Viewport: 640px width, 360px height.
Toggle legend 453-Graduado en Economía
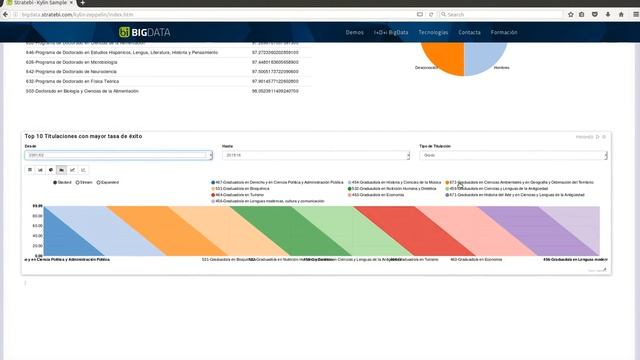coord(376,195)
